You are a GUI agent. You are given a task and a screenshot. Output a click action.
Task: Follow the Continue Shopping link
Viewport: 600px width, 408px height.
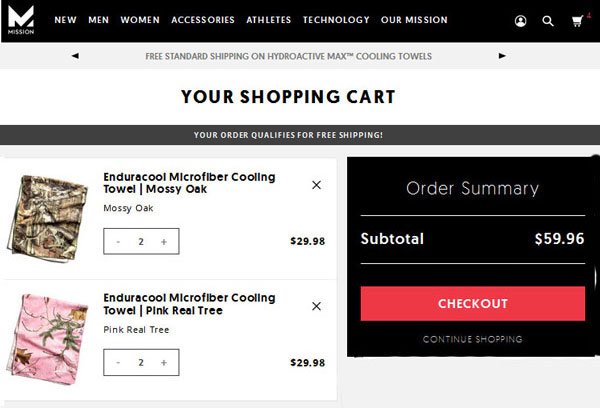(x=473, y=339)
